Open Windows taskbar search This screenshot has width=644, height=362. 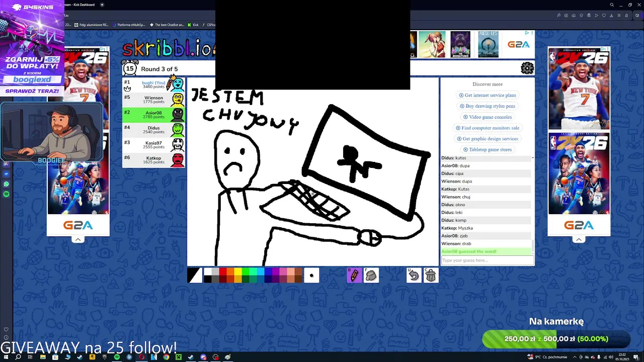click(18, 357)
